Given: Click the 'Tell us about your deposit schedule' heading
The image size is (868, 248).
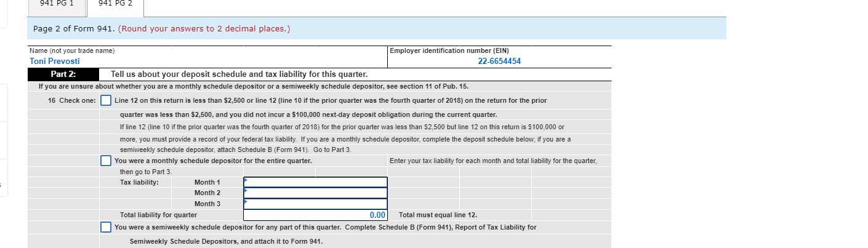Looking at the screenshot, I should point(239,74).
